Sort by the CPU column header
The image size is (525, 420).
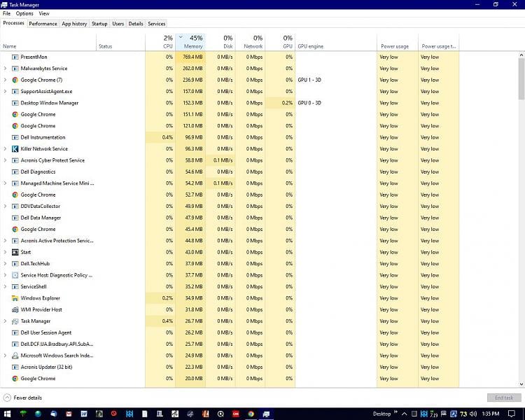pyautogui.click(x=160, y=42)
